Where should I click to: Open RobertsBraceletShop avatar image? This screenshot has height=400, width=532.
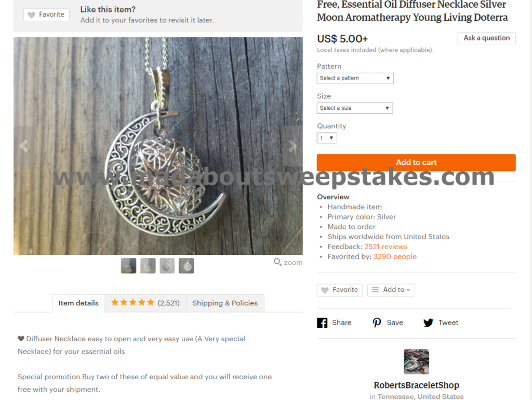pyautogui.click(x=416, y=362)
